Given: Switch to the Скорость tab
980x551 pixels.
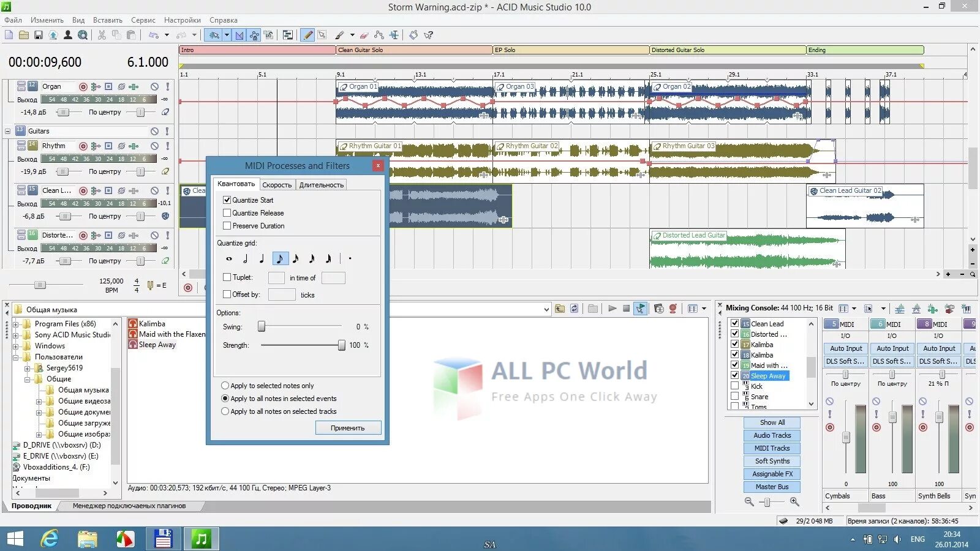Looking at the screenshot, I should tap(277, 184).
